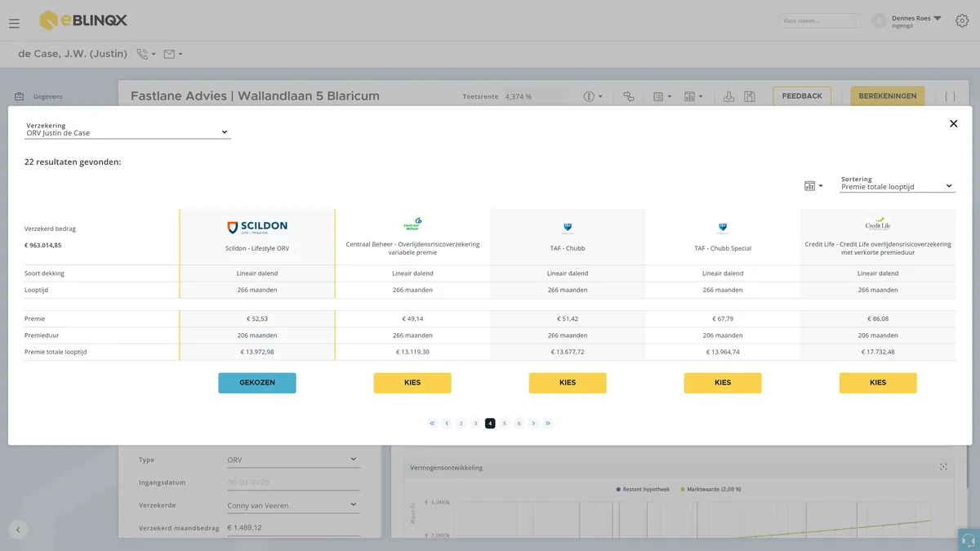980x551 pixels.
Task: Click the Gekozen button under Scildon
Action: pyautogui.click(x=257, y=383)
